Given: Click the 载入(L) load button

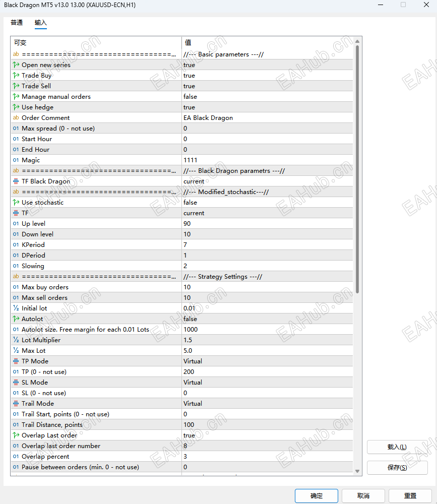Looking at the screenshot, I should (x=397, y=447).
